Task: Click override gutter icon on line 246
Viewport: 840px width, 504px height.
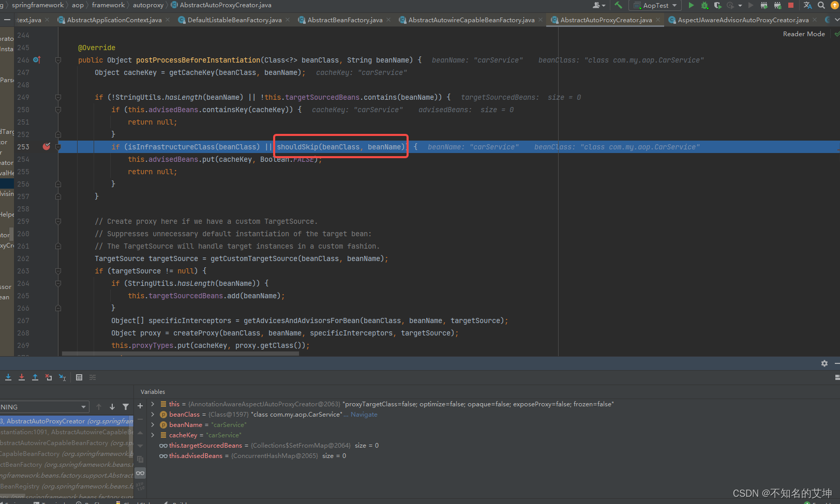Action: pyautogui.click(x=36, y=60)
